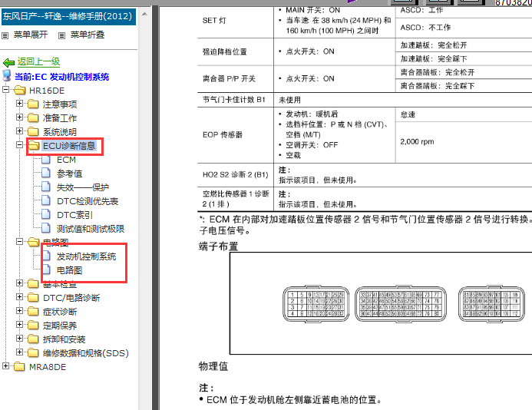This screenshot has width=532, height=410.
Task: Click the 拆卸和安装 folder icon
Action: click(33, 339)
